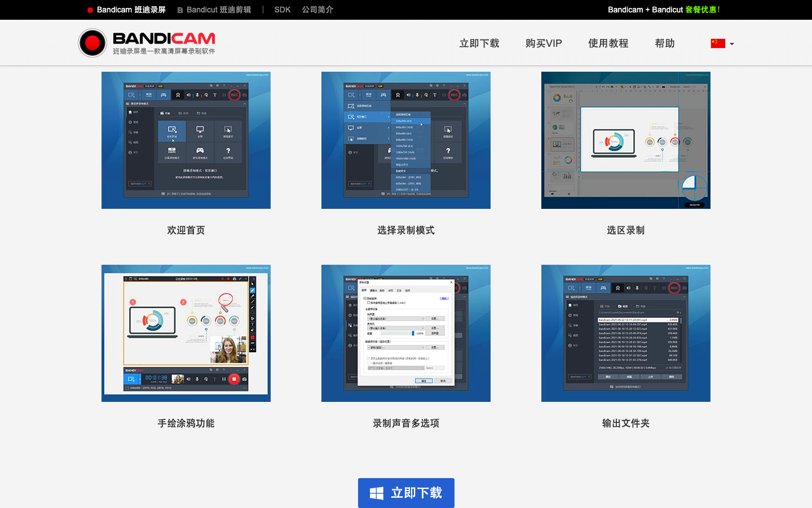Click the SDK link in top bar
The image size is (812, 508).
(283, 10)
